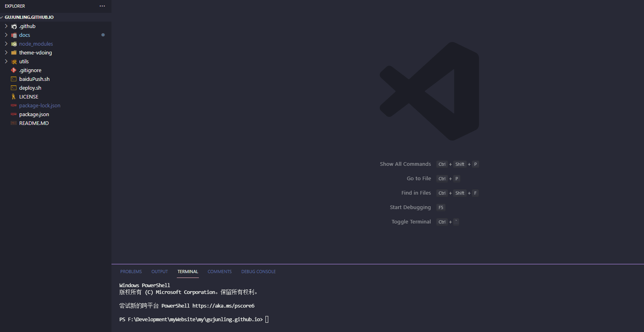
Task: Expand the docs folder chevron
Action: (x=6, y=35)
